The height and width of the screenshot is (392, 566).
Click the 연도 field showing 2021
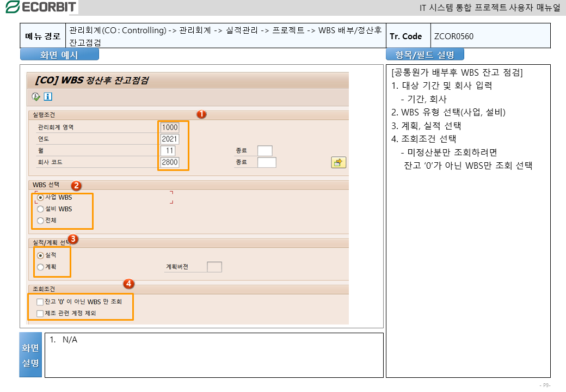coord(170,139)
